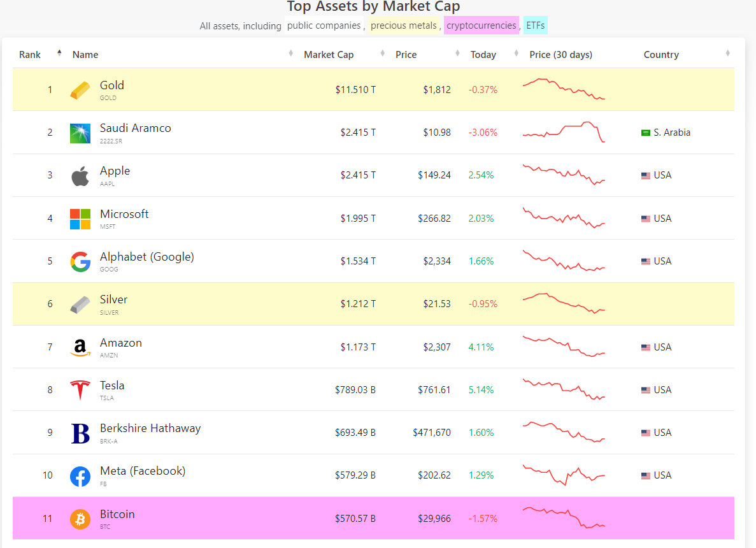This screenshot has width=756, height=548.
Task: Click the Bitcoin coin icon
Action: [x=80, y=519]
